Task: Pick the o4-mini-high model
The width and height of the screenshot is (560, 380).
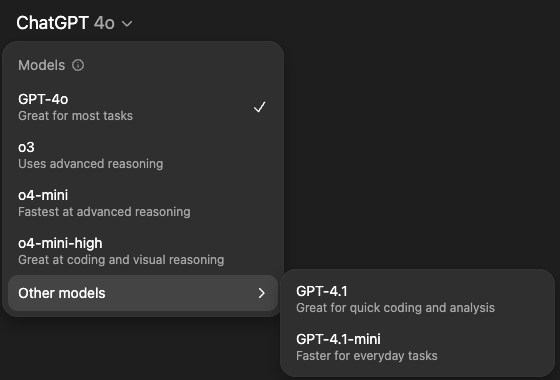Action: [x=143, y=251]
